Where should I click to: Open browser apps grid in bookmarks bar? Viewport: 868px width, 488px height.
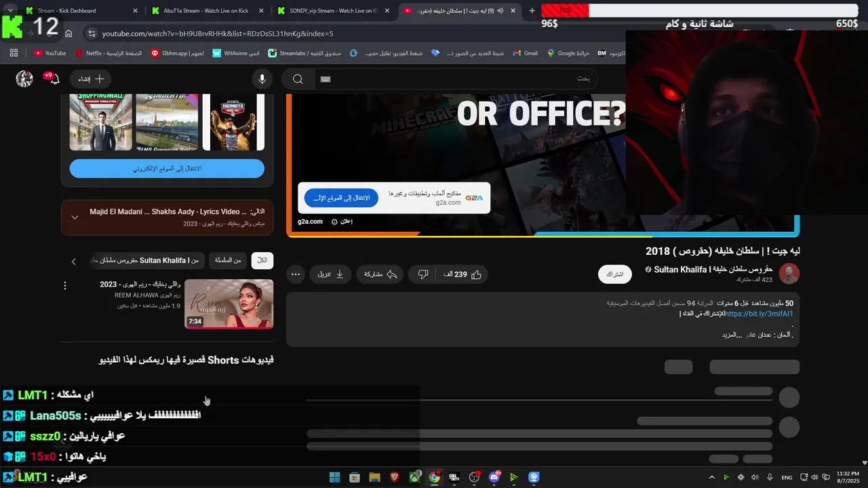click(14, 53)
